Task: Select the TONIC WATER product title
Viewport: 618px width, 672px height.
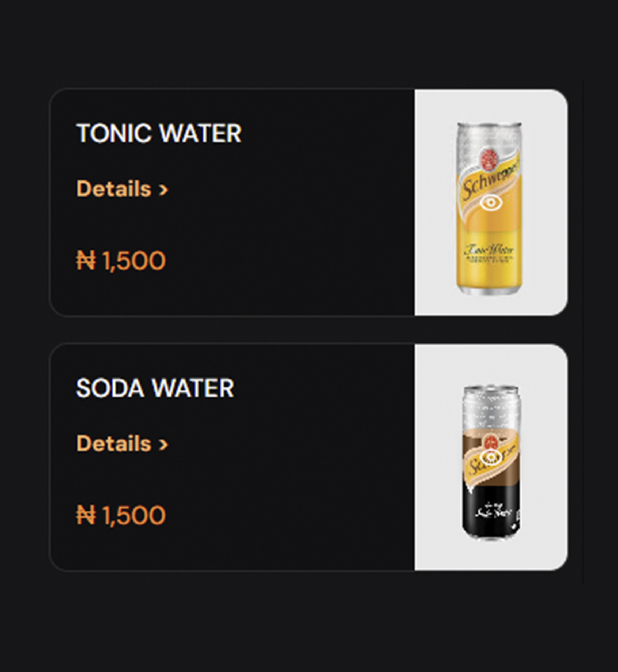Action: pos(159,133)
